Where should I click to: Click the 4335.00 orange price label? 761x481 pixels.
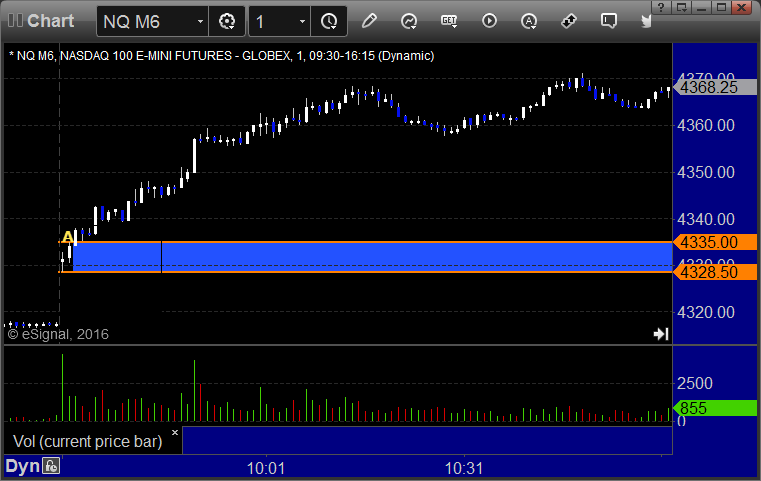715,242
